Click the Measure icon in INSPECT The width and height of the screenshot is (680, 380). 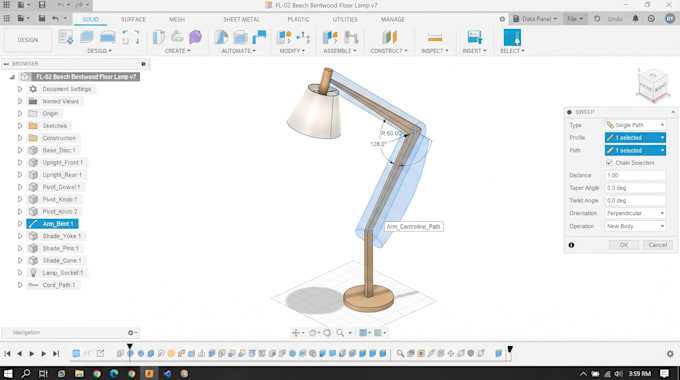coord(435,38)
